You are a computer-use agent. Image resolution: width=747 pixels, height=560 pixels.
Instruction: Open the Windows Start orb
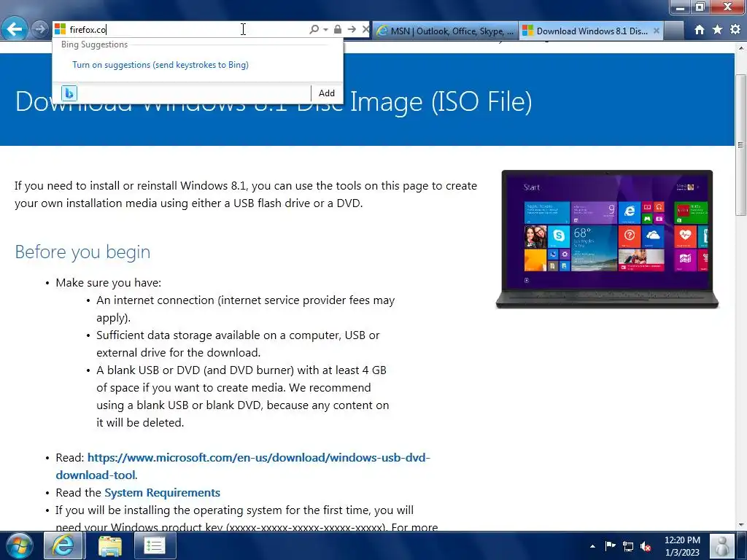click(x=18, y=545)
